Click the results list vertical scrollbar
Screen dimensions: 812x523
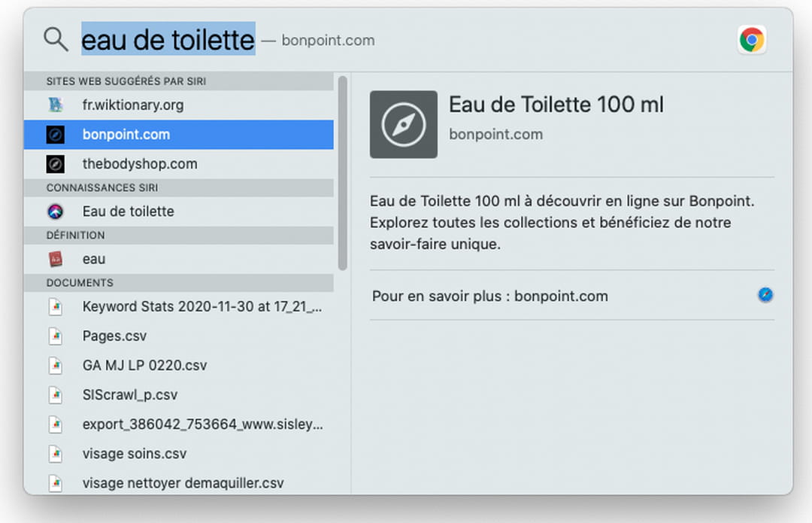342,173
